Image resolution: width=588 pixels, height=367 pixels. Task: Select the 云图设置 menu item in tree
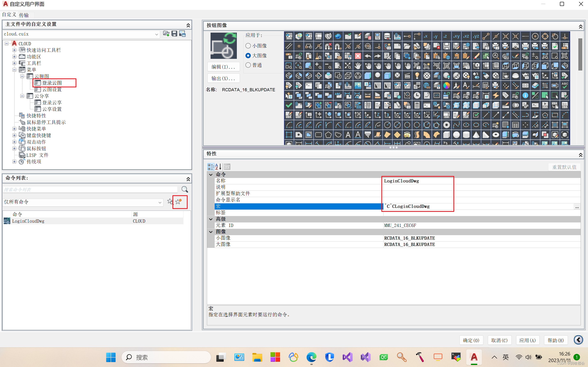click(x=52, y=89)
